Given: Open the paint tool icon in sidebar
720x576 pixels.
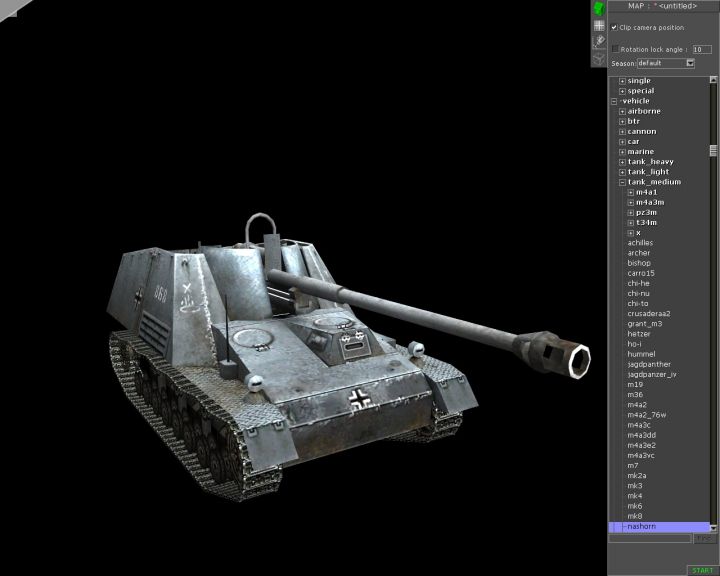Looking at the screenshot, I should tap(599, 42).
